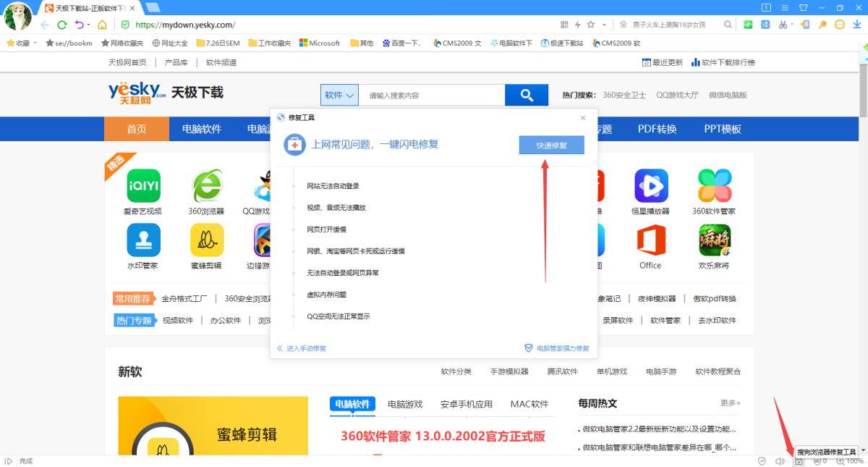Toggle sound icon in the status bar
Screen dimensions: 868x467
click(780, 461)
